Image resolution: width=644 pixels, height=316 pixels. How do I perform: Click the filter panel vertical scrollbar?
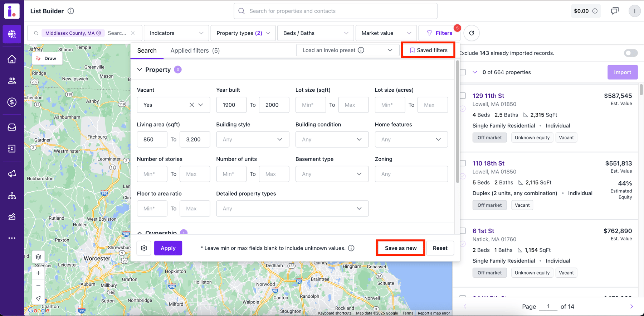point(457,122)
